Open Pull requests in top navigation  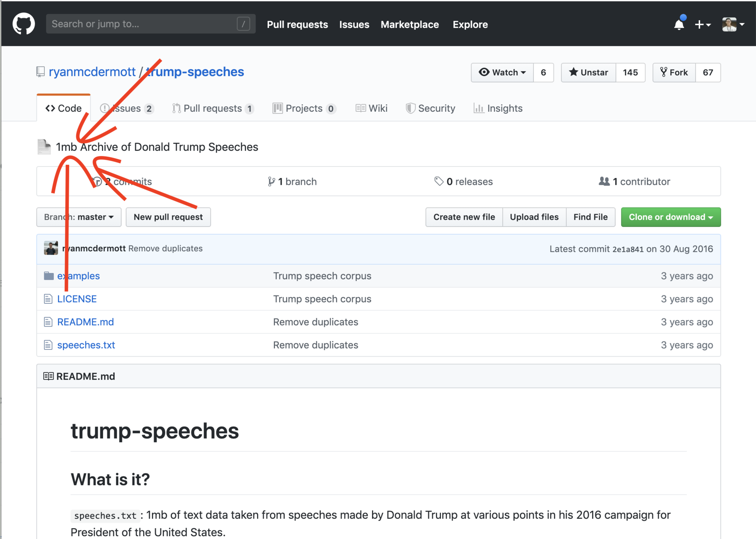[297, 24]
